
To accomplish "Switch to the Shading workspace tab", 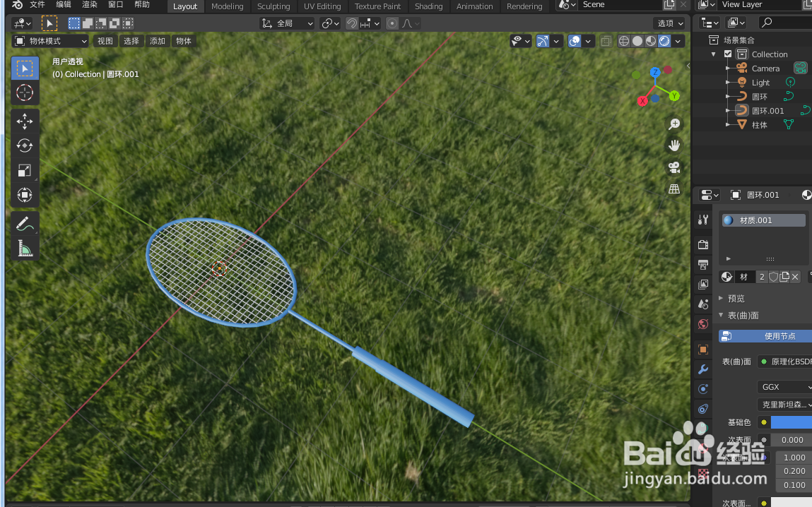I will (x=428, y=6).
